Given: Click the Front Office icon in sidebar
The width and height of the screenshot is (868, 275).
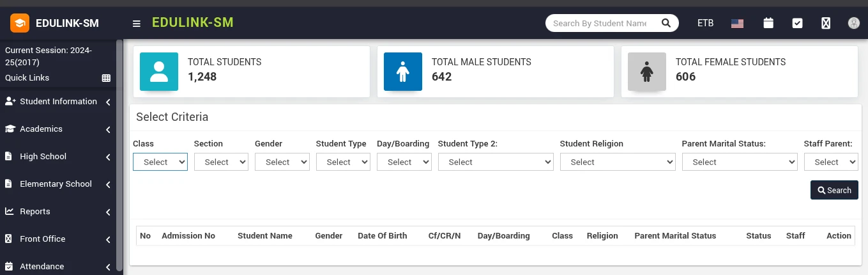Looking at the screenshot, I should (8, 239).
